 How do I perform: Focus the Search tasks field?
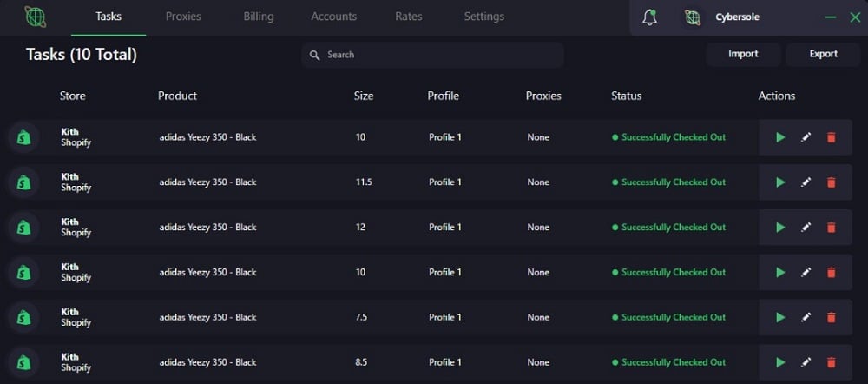click(x=433, y=55)
